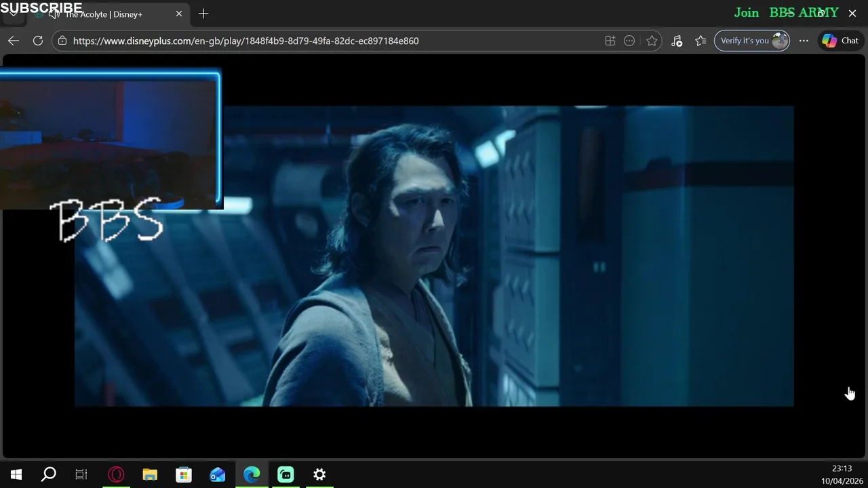Open the media/music control toolbar icon
Viewport: 868px width, 488px height.
point(677,41)
